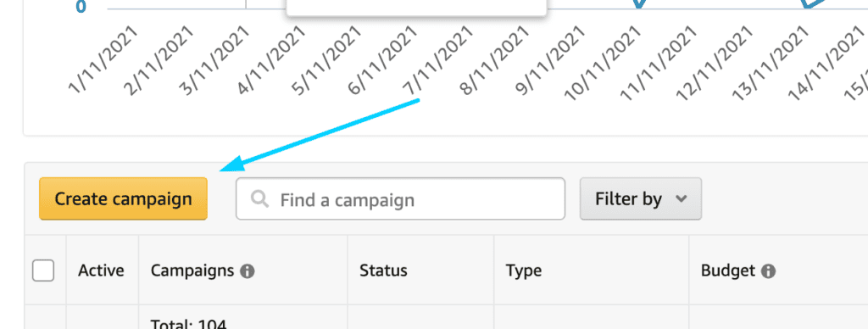Sort by the Status column header
Viewport: 868px width, 329px height.
(x=383, y=270)
